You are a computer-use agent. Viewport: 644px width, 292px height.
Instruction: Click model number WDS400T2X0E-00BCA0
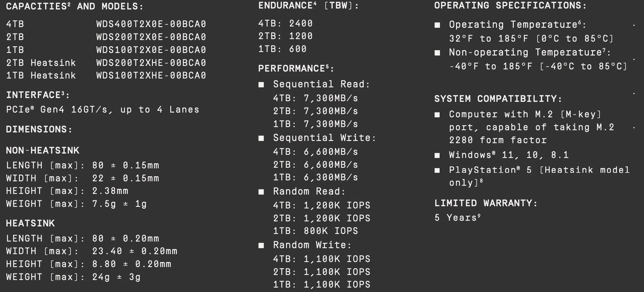pos(151,24)
